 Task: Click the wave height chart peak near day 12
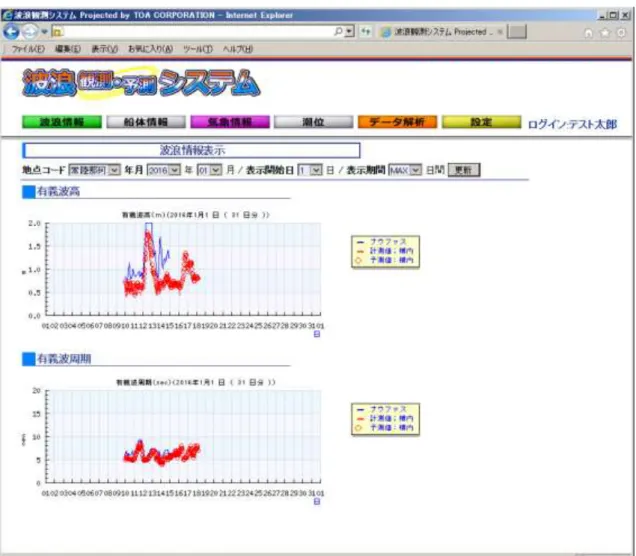(x=148, y=233)
